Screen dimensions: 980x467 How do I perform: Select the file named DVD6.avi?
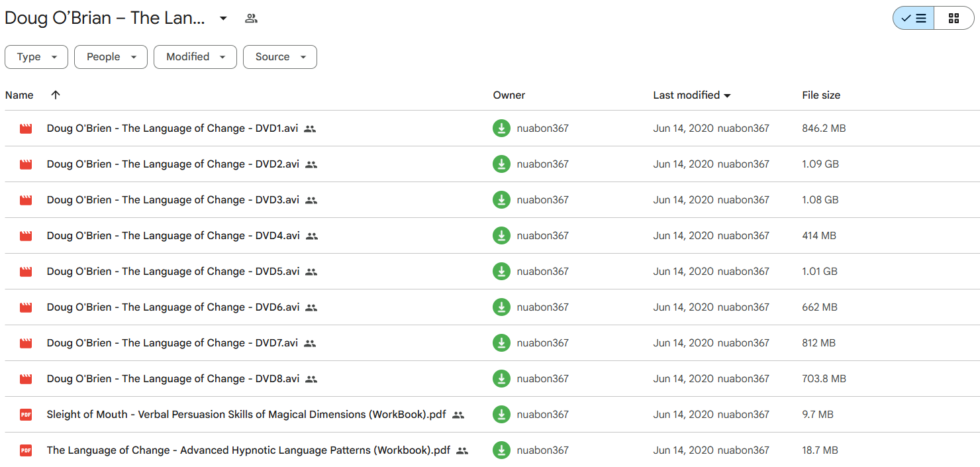pyautogui.click(x=173, y=307)
